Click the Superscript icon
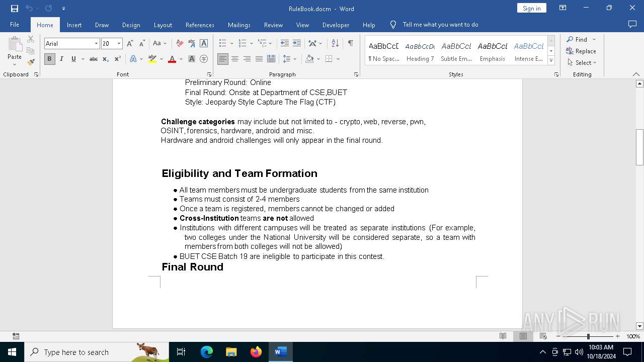644x362 pixels. point(118,59)
